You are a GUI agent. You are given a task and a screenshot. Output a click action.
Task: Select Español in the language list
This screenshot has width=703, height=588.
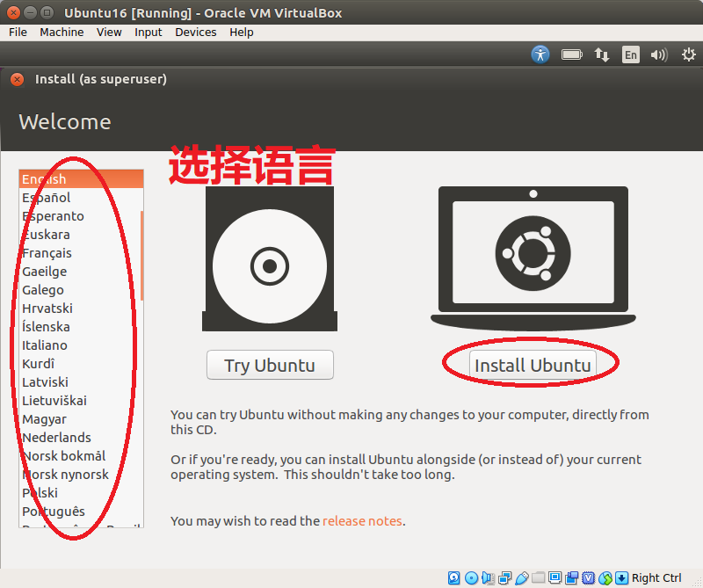[x=80, y=198]
